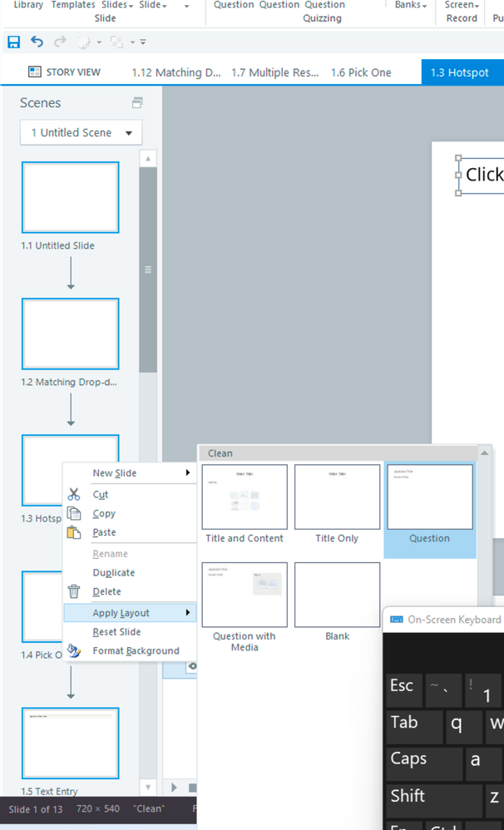Apply the Blank layout thumbnail
The height and width of the screenshot is (830, 504).
(x=337, y=602)
